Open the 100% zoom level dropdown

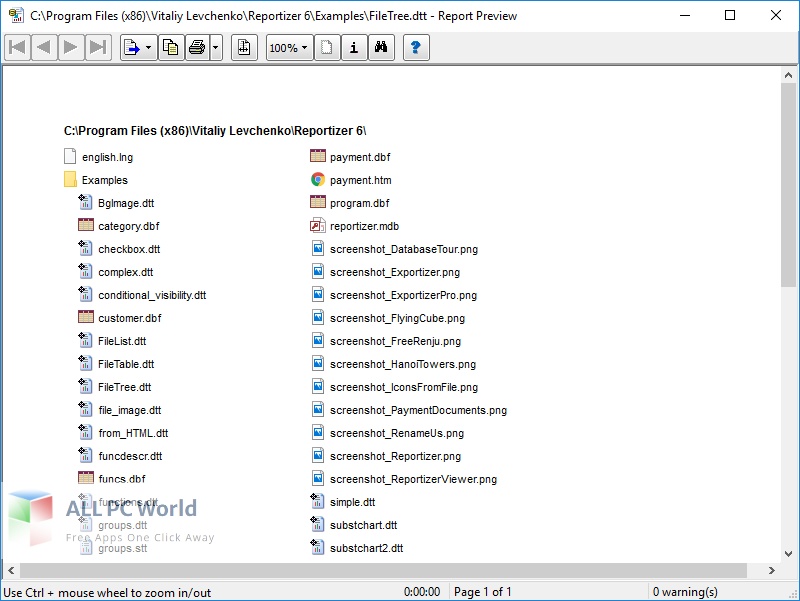tap(289, 48)
